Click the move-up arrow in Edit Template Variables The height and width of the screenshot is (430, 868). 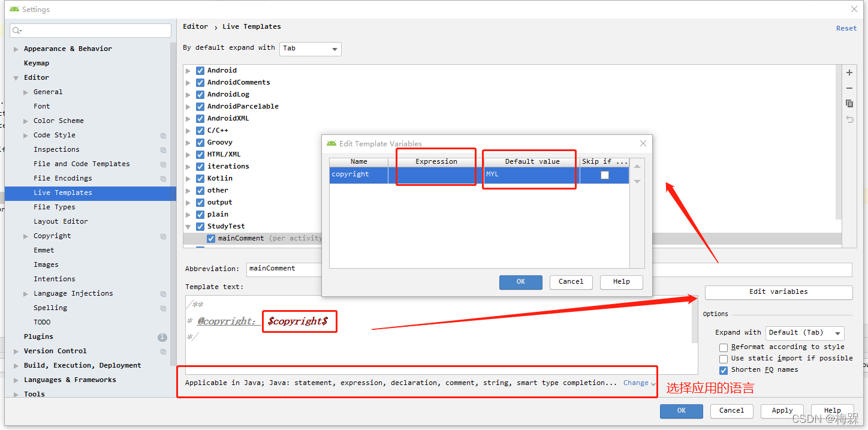[637, 166]
